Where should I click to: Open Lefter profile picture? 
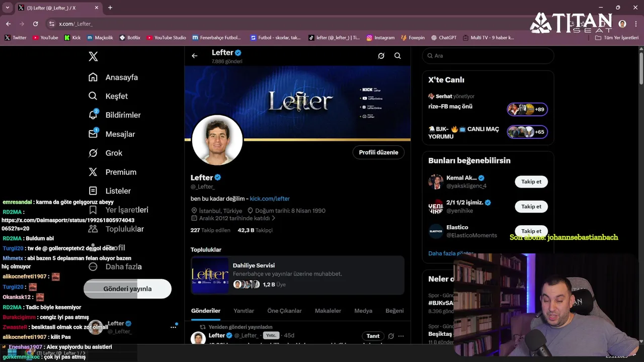(x=217, y=140)
